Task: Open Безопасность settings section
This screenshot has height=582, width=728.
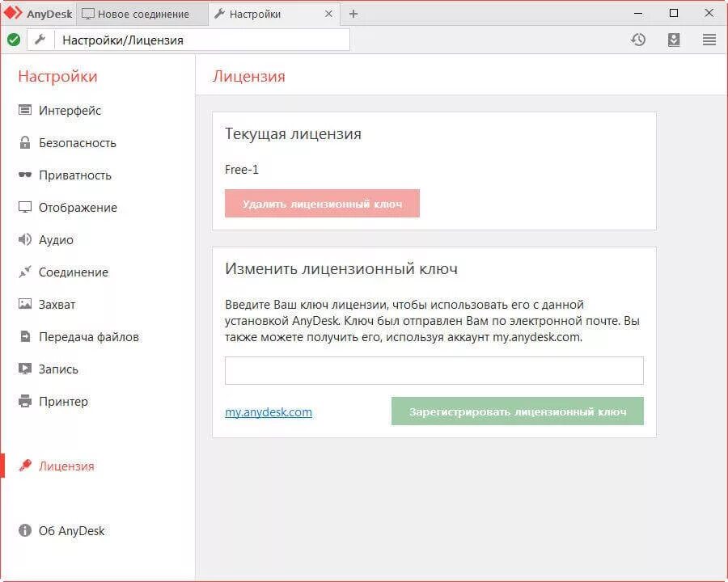Action: 77,143
